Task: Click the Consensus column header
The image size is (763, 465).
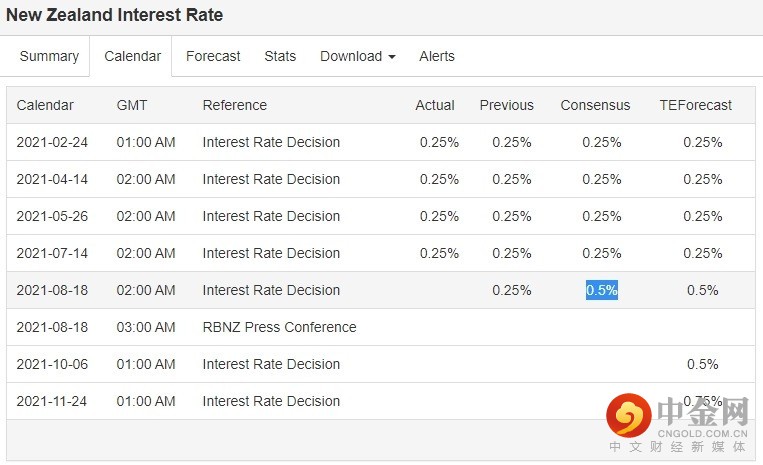Action: (595, 105)
